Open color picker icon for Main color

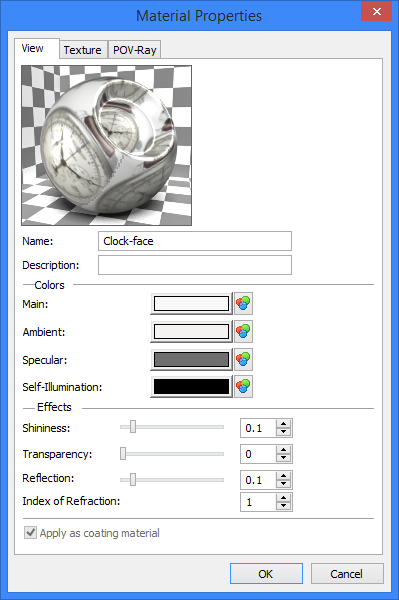click(x=243, y=303)
